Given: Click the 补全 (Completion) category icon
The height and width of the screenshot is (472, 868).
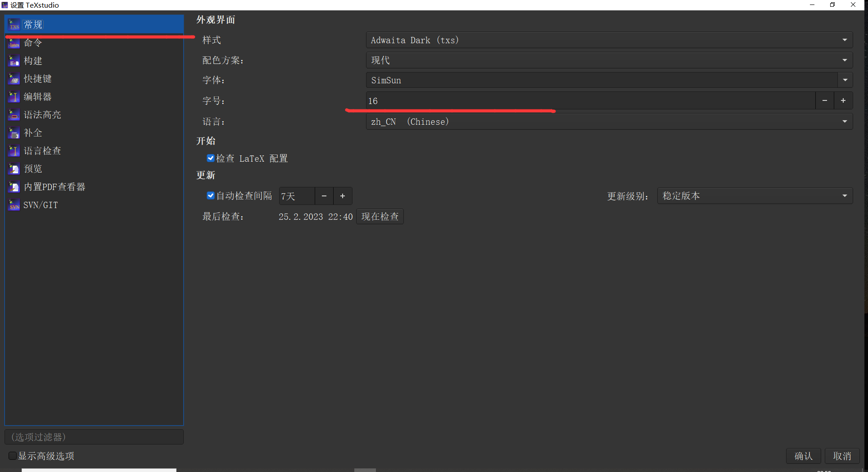Looking at the screenshot, I should (14, 133).
